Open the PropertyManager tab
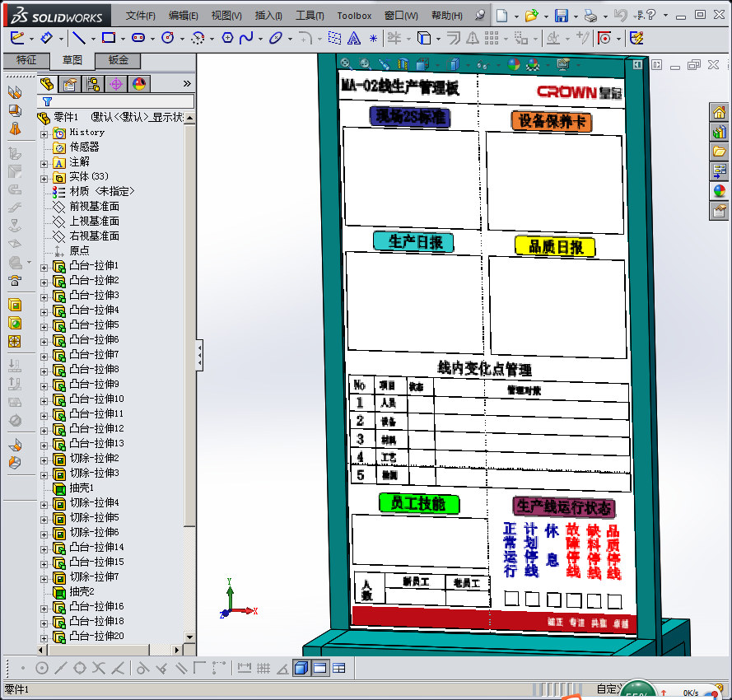This screenshot has width=732, height=700. (69, 84)
